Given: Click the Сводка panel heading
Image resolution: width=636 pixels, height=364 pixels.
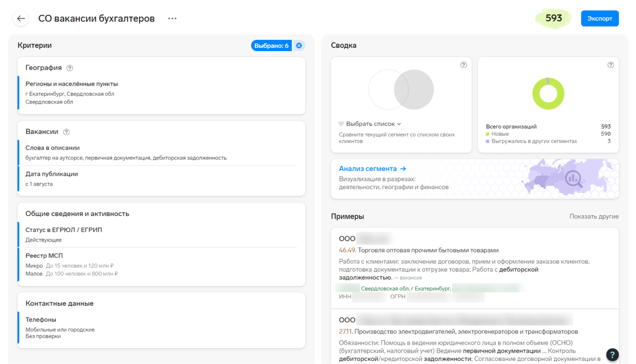Looking at the screenshot, I should click(x=344, y=45).
